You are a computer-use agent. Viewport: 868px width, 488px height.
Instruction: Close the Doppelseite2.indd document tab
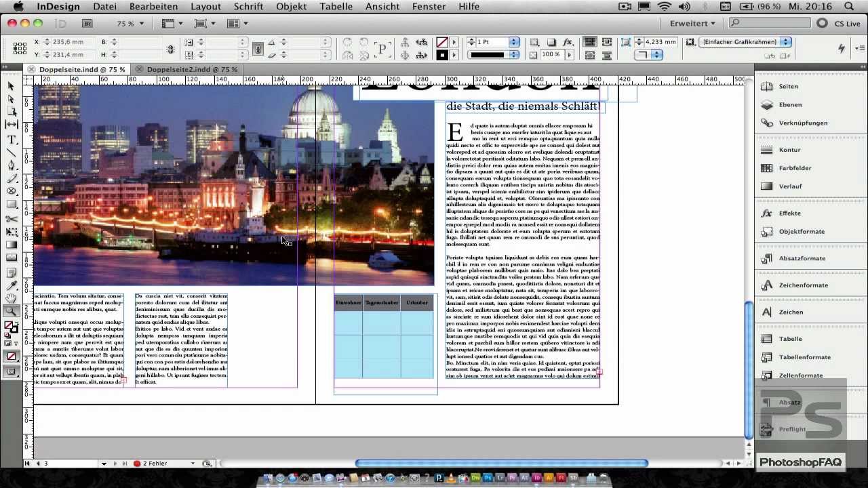(x=139, y=69)
